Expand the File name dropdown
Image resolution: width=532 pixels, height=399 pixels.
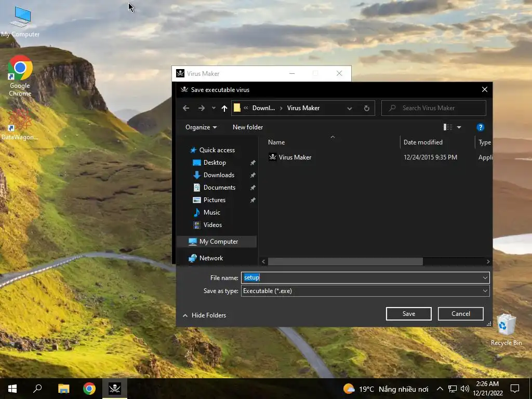pos(485,278)
